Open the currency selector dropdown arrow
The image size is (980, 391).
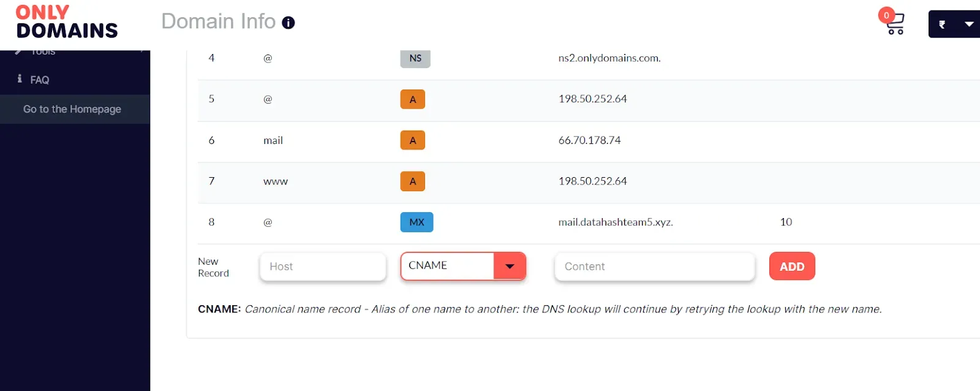[x=969, y=24]
